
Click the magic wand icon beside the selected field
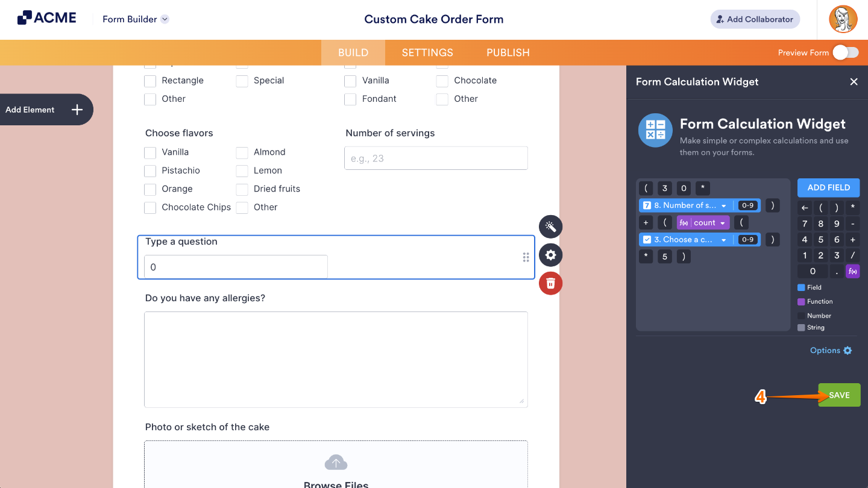point(550,227)
